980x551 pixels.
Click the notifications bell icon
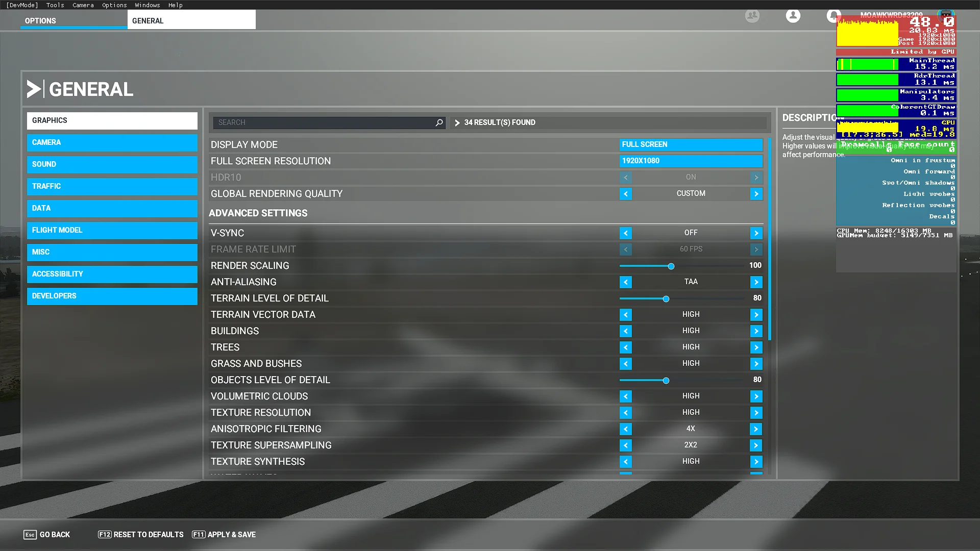[834, 16]
